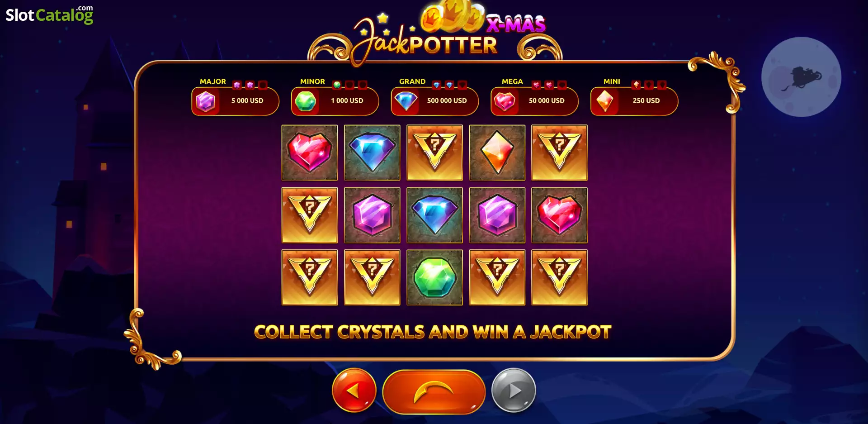Click the orange curved return arrow button
This screenshot has height=424, width=868.
[x=434, y=392]
